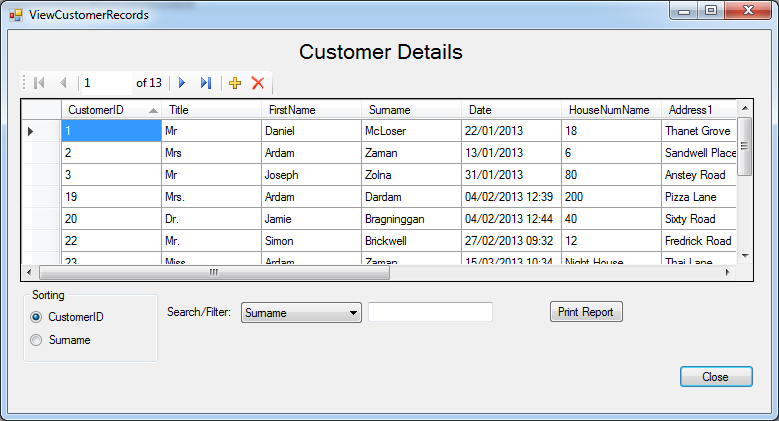Click the 'Joseph' first name cell
Image resolution: width=779 pixels, height=421 pixels.
311,175
